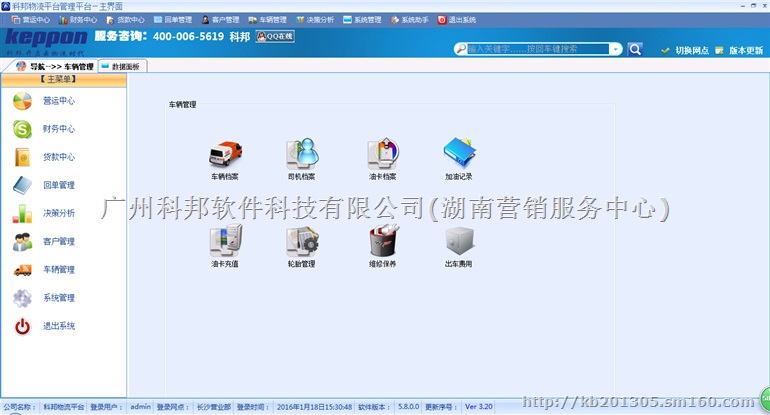The width and height of the screenshot is (770, 415).
Task: Open 司机档案 driver records icon
Action: [x=301, y=154]
